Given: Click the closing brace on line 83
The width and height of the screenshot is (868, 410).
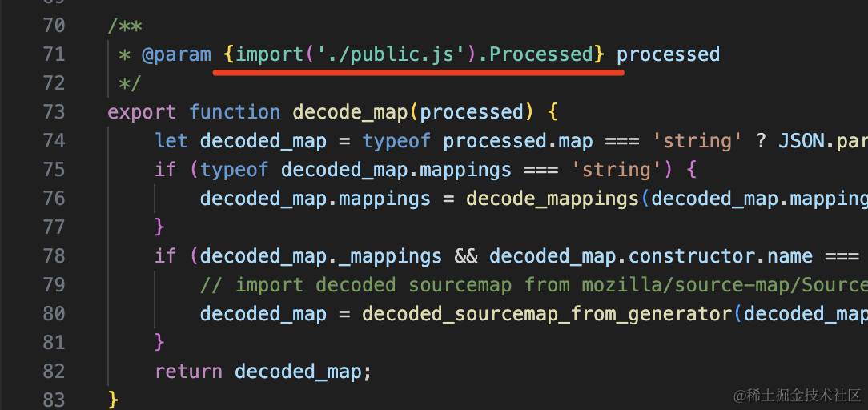Looking at the screenshot, I should [113, 399].
